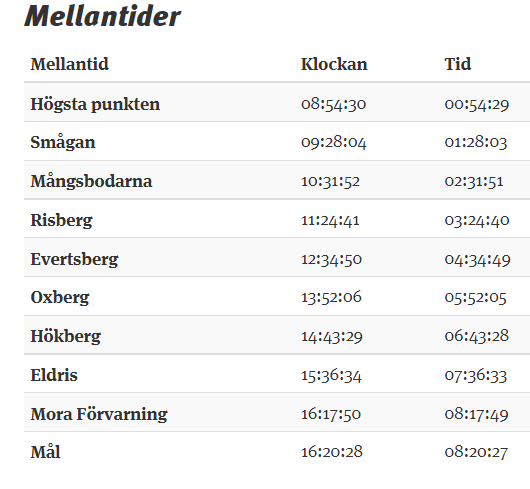Click the Högsta punkten row label

pos(95,104)
